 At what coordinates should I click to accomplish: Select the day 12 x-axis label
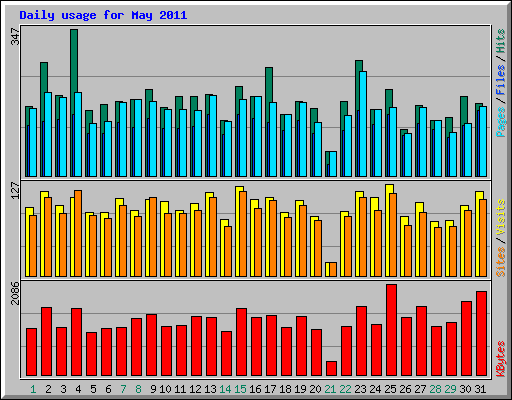195,389
